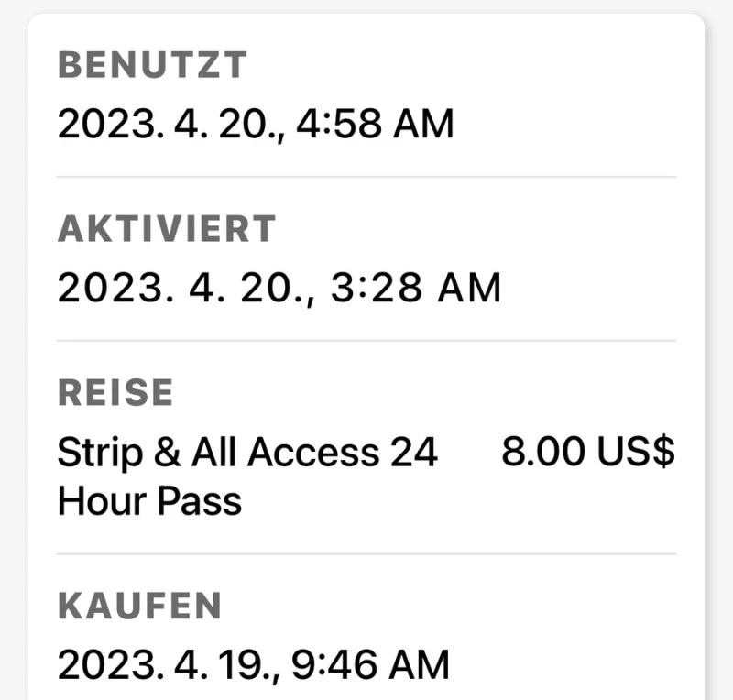Image resolution: width=733 pixels, height=700 pixels.
Task: Tap the word 'Access' in the pass name
Action: tap(312, 453)
